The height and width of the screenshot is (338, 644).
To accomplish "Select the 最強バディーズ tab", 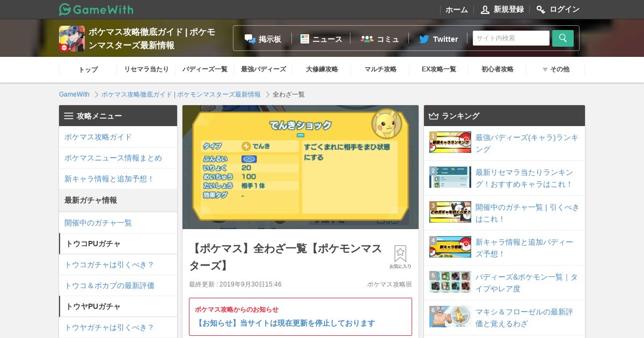I will [x=264, y=69].
